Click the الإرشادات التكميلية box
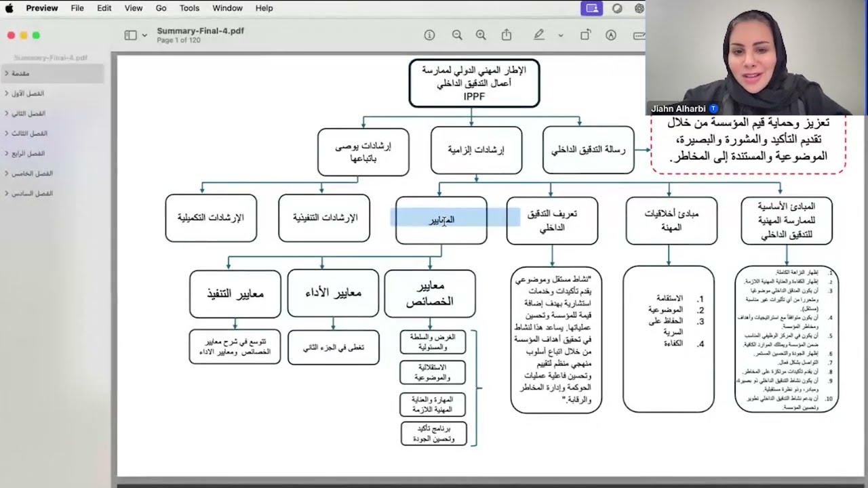868x488 pixels. tap(211, 218)
